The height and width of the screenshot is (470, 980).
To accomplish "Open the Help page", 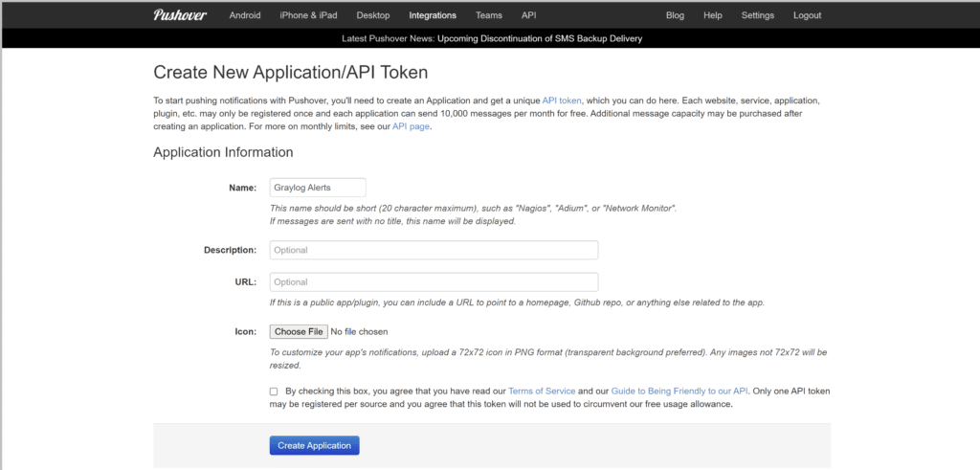I will pos(713,15).
